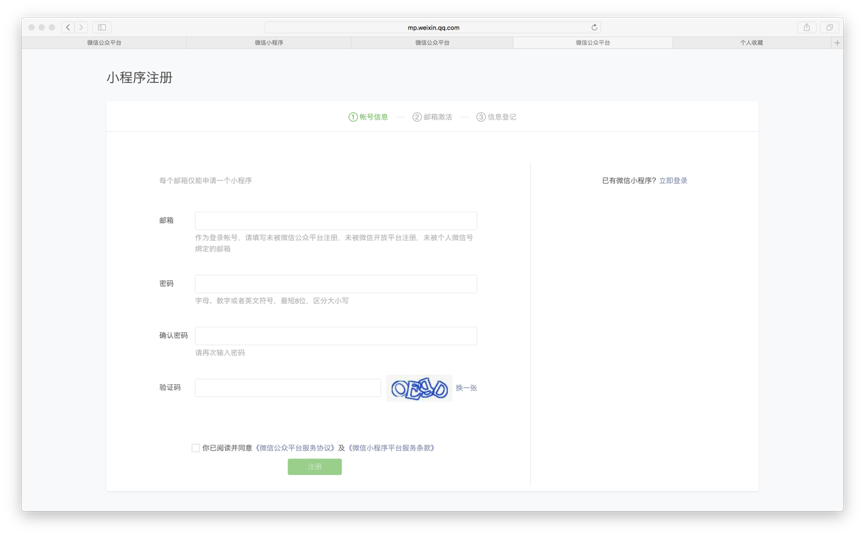Click the captcha image
864x535 pixels.
click(419, 388)
